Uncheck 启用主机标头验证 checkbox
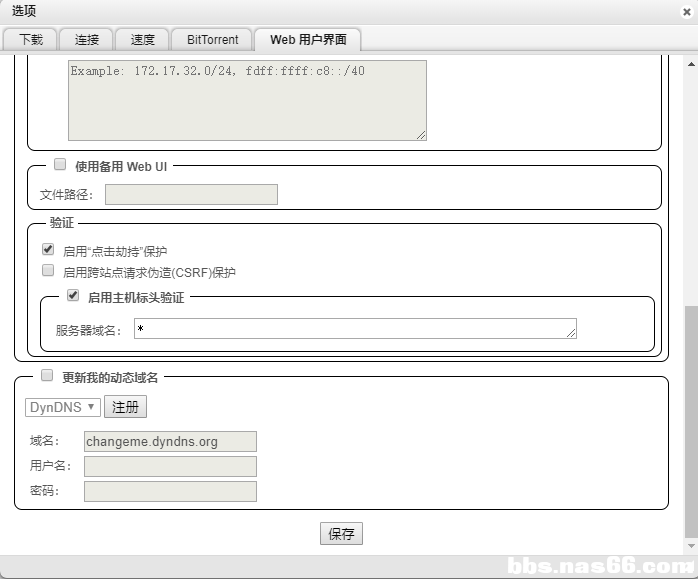Viewport: 698px width, 579px height. (x=73, y=296)
